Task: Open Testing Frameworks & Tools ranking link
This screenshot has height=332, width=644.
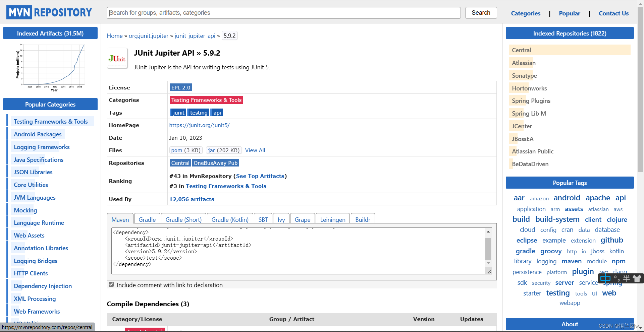Action: [226, 186]
